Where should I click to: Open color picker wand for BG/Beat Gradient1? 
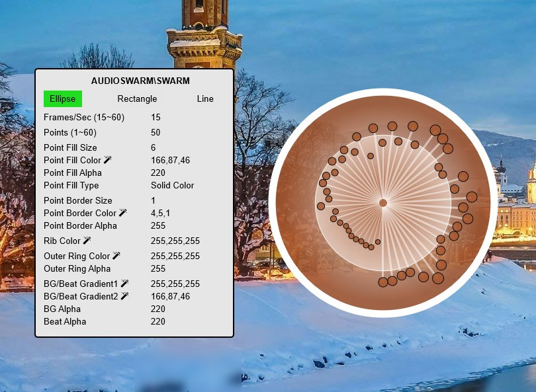125,284
